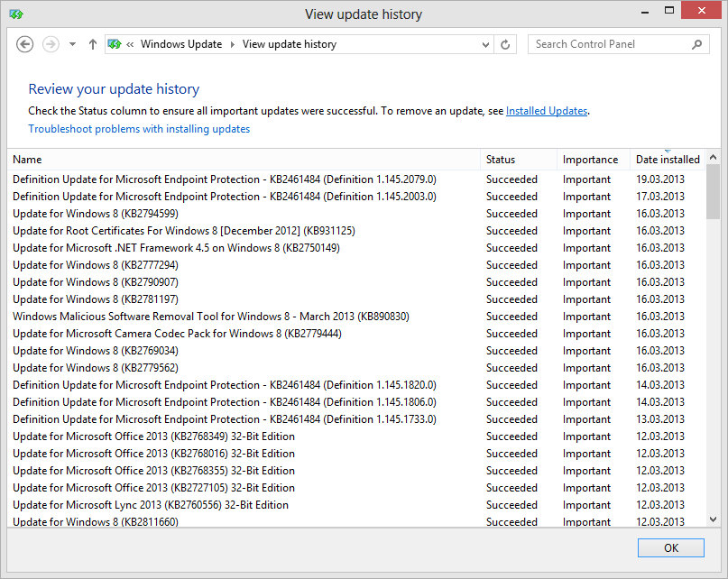Select Update for Windows 8 (KB2779562)
728x579 pixels.
pyautogui.click(x=356, y=369)
